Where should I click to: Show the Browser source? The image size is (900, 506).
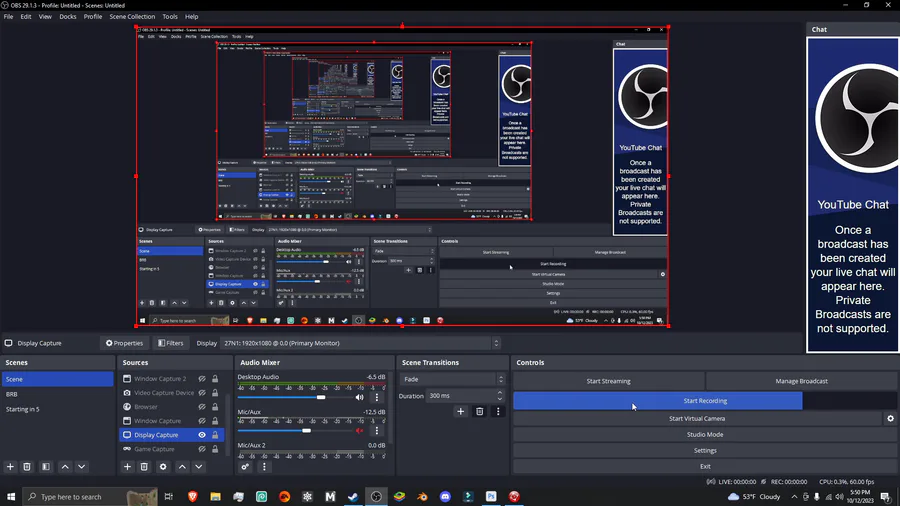(202, 407)
